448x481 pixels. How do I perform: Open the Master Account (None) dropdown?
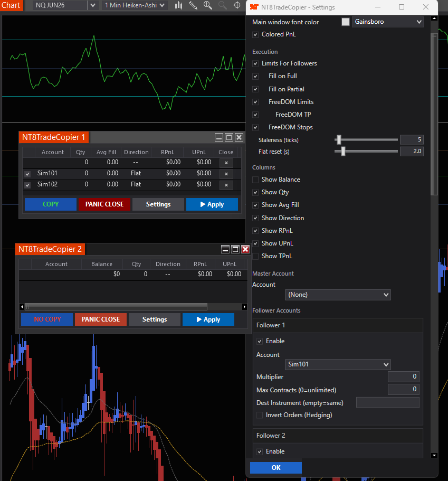(338, 295)
